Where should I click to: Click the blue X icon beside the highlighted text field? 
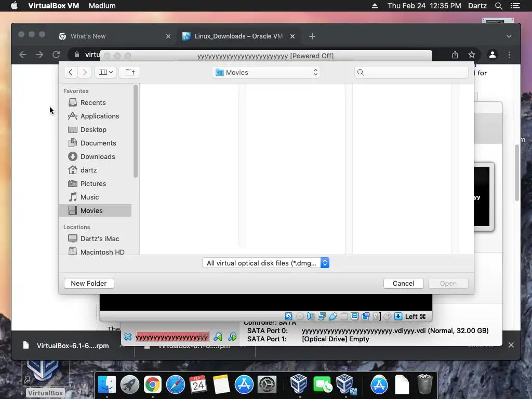128,337
